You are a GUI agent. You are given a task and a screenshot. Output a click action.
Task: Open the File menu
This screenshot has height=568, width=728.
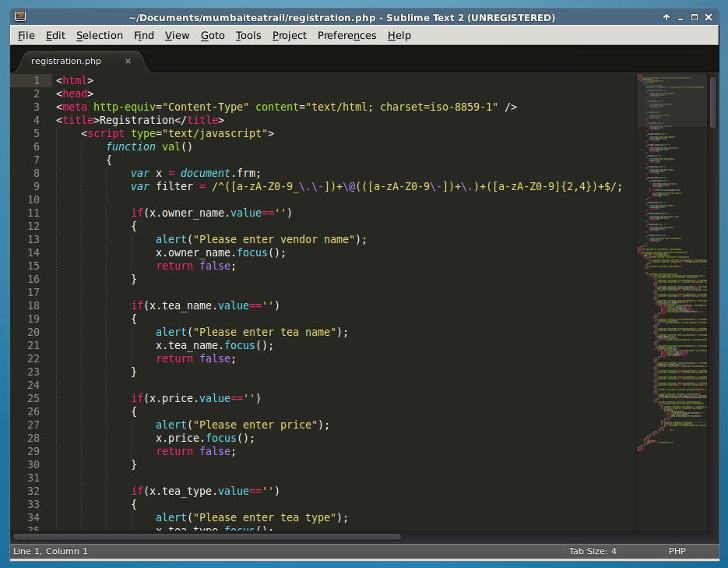(26, 35)
